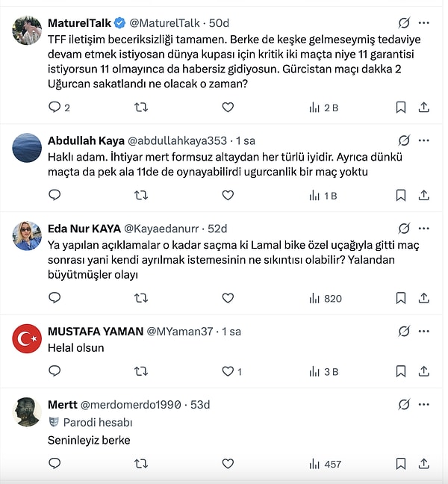Screen dimensions: 448x484
Task: Click Eda Nur KAYA display name
Action: (x=84, y=229)
